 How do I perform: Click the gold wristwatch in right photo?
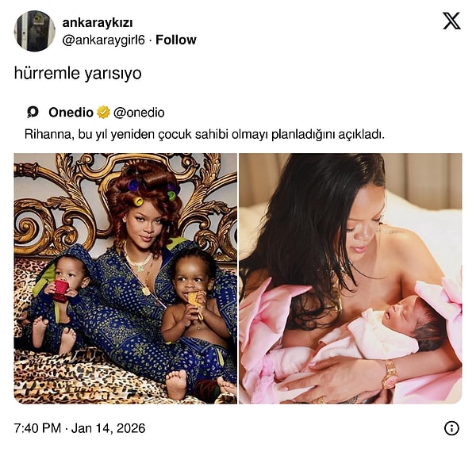[390, 374]
